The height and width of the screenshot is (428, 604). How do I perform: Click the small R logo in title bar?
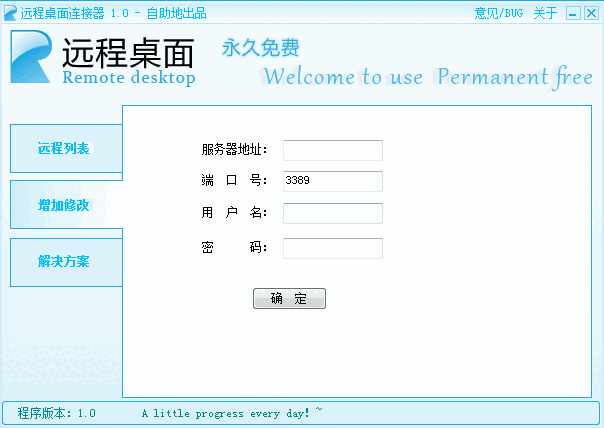click(10, 13)
